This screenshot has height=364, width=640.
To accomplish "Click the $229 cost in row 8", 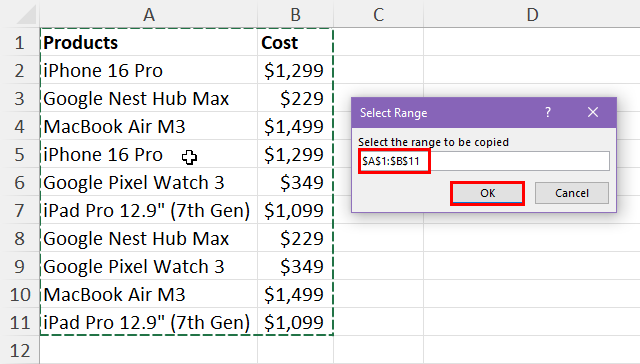I will (x=296, y=238).
